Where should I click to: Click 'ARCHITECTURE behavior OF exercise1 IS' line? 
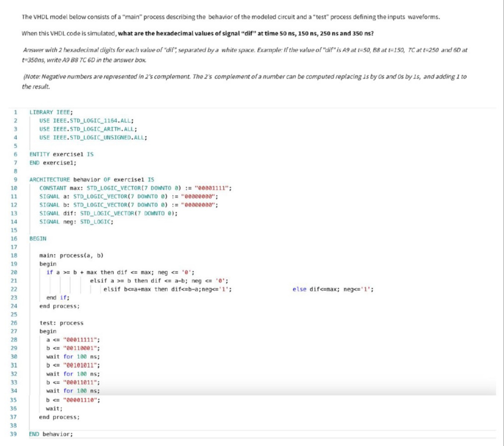click(x=92, y=180)
